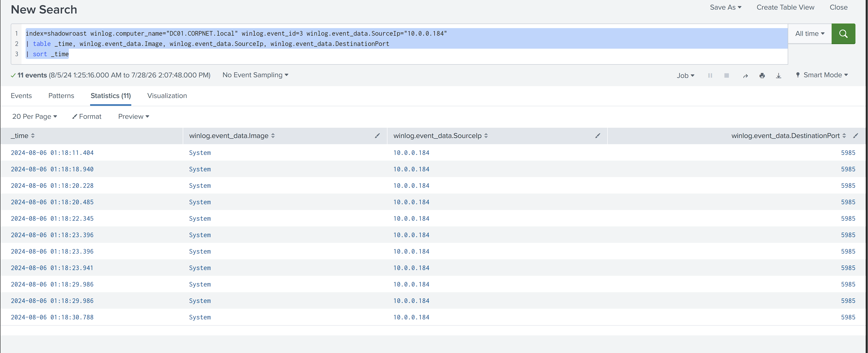Edit format of the Image column

[x=377, y=136]
